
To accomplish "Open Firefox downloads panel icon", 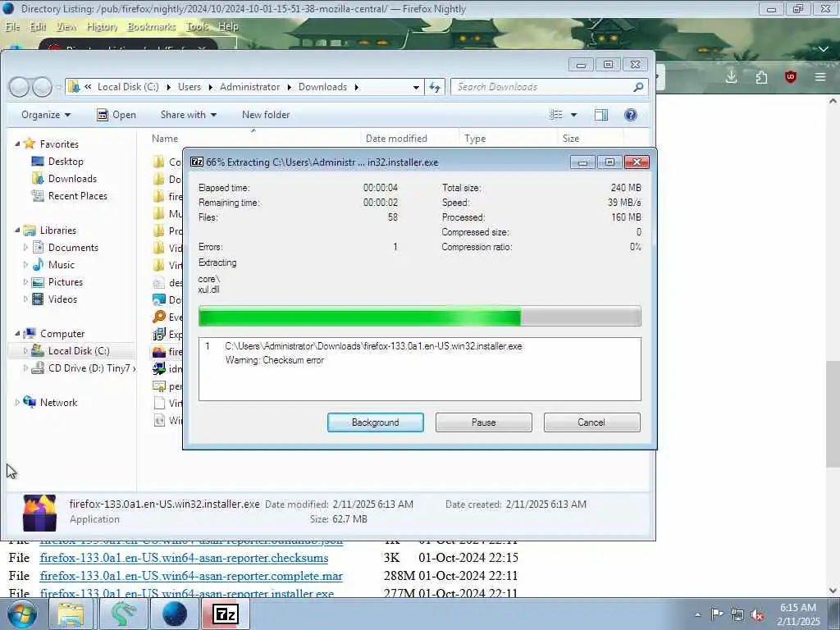I will 731,77.
